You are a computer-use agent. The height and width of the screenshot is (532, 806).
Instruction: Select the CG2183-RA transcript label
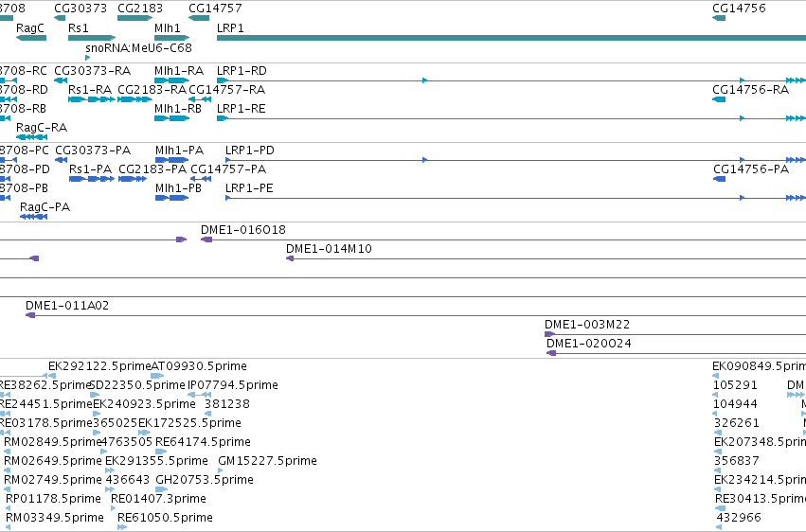click(152, 89)
